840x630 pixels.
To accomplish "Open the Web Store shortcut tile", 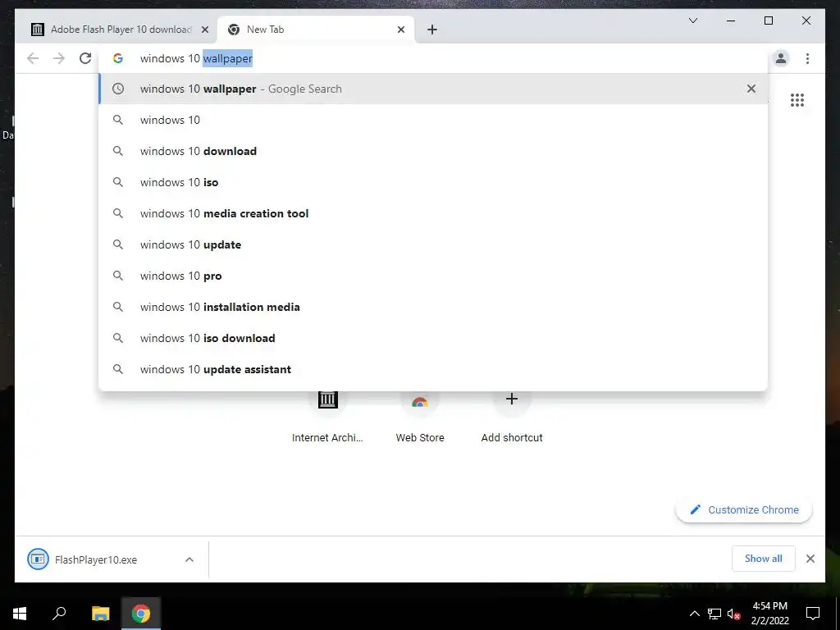I will tap(420, 417).
